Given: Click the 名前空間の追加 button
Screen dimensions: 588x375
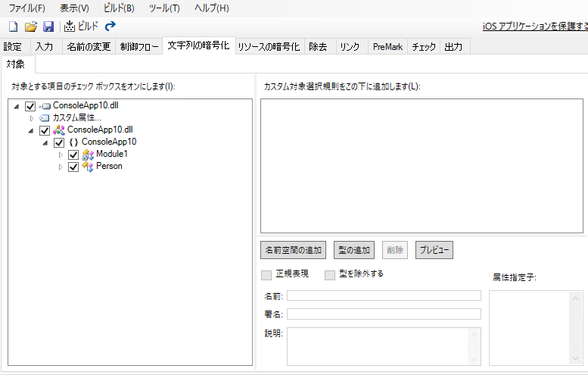Looking at the screenshot, I should point(294,250).
